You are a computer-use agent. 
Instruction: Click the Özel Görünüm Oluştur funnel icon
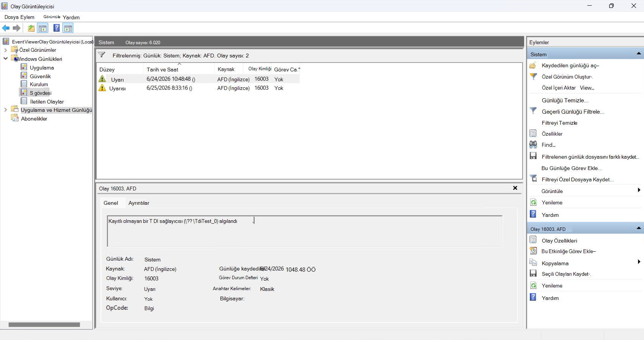(x=533, y=76)
